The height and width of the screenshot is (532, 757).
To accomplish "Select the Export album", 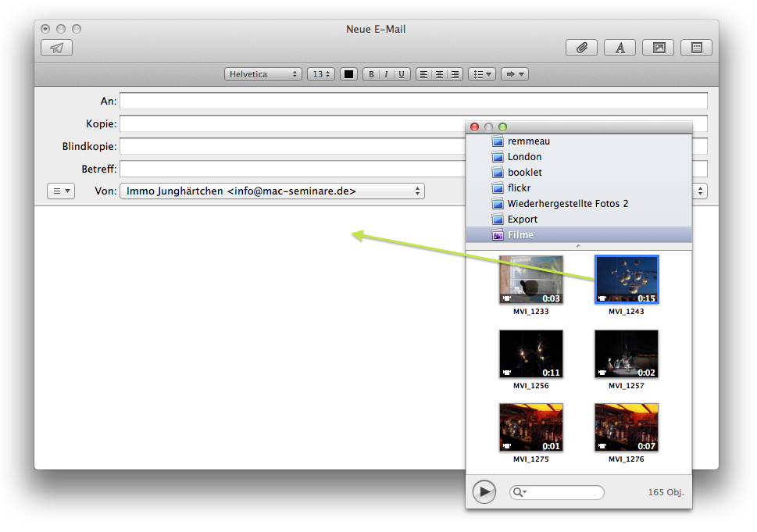I will pyautogui.click(x=578, y=220).
